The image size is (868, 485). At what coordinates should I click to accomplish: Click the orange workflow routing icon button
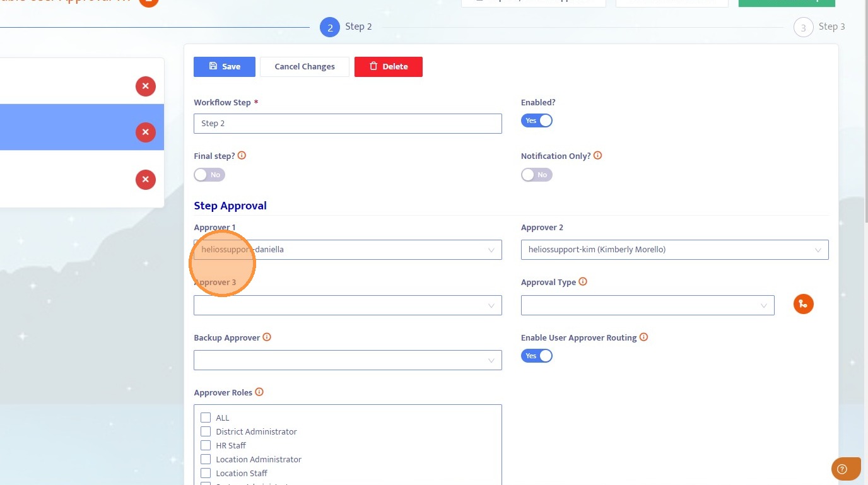pyautogui.click(x=803, y=304)
